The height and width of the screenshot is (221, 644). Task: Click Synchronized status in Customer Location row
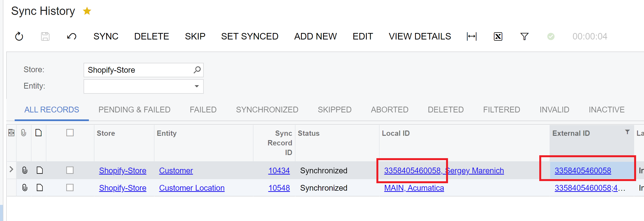point(324,188)
